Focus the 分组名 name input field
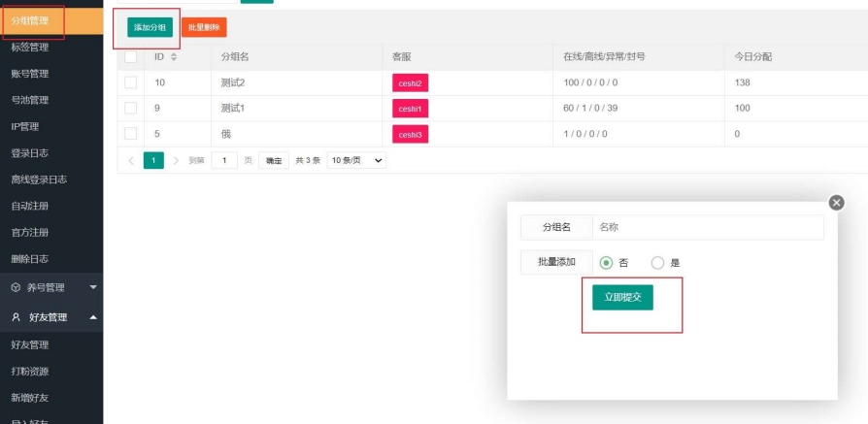This screenshot has height=424, width=868. tap(708, 227)
